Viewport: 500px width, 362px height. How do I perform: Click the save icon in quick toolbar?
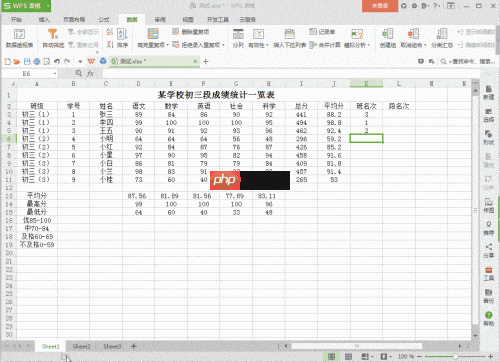click(27, 61)
